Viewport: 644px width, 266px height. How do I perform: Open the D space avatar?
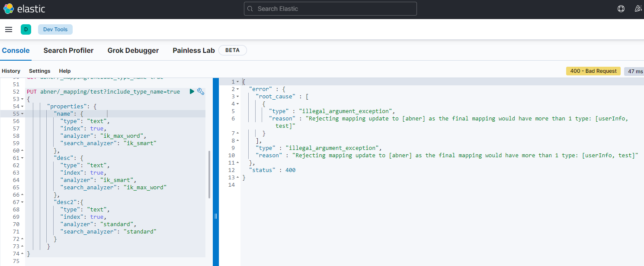point(26,29)
